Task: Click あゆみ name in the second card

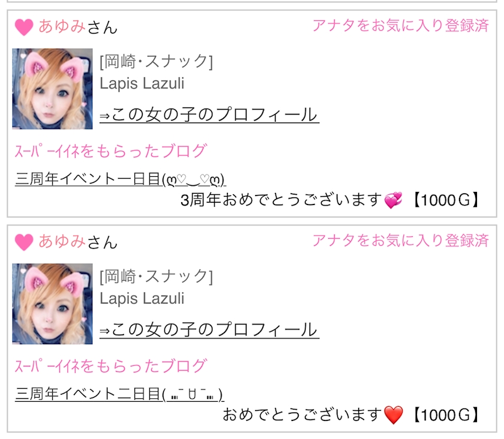Action: pyautogui.click(x=62, y=241)
